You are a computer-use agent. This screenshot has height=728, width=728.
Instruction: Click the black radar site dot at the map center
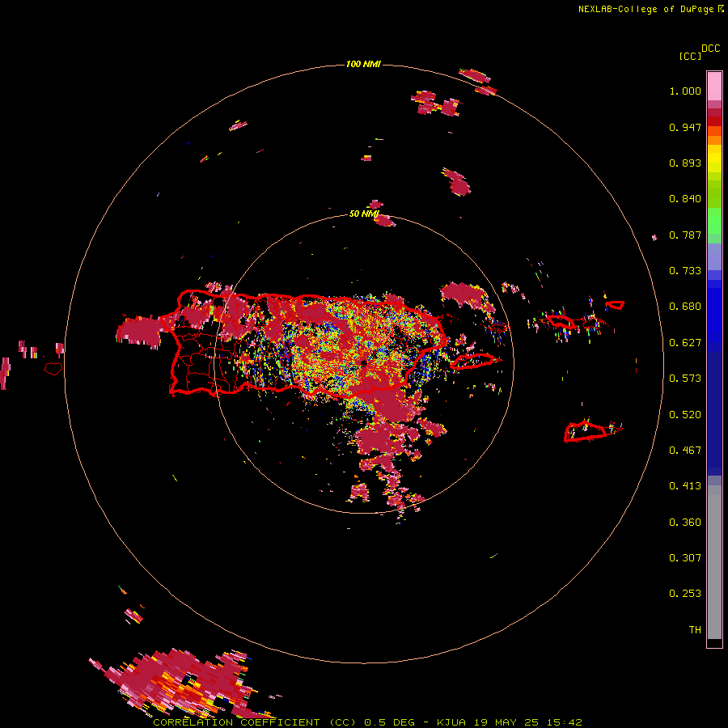[363, 362]
